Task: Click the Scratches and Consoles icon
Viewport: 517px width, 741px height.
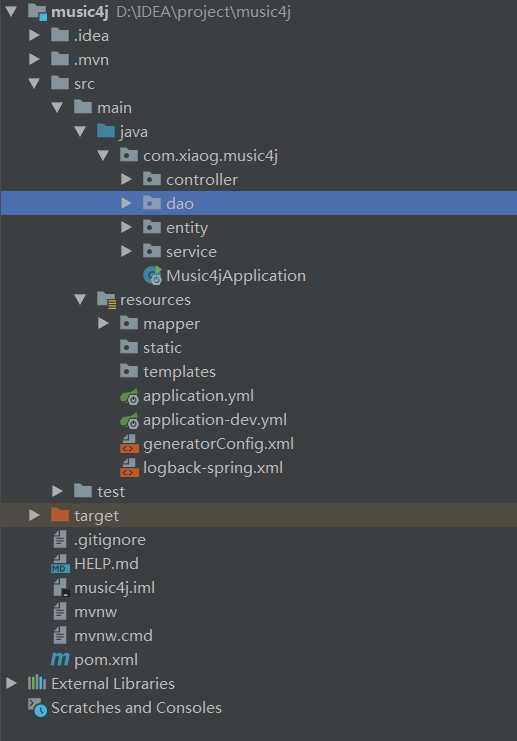Action: [x=37, y=707]
